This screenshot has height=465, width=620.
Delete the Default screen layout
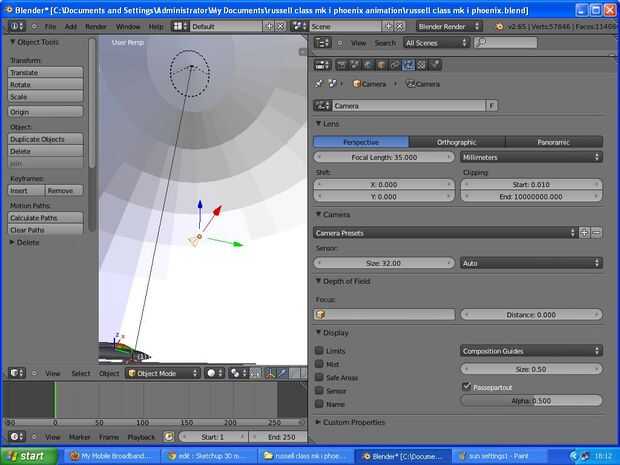(x=280, y=26)
